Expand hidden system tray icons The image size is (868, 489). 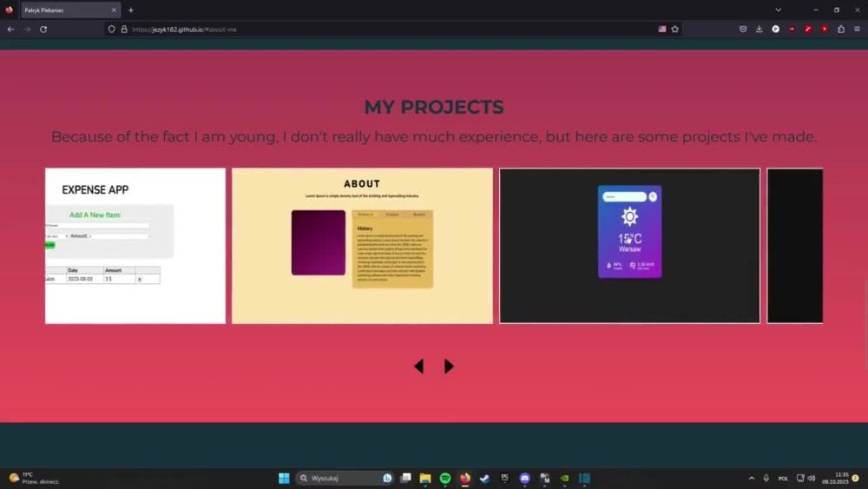[751, 478]
